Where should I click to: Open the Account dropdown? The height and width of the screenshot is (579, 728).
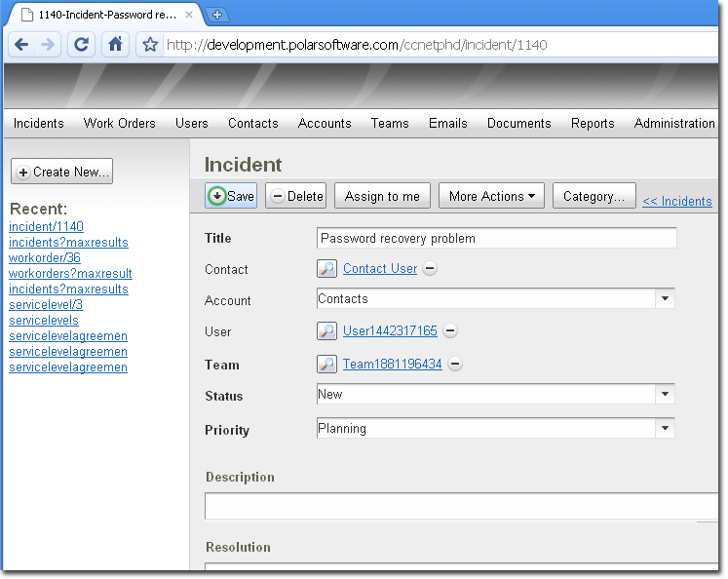(665, 299)
